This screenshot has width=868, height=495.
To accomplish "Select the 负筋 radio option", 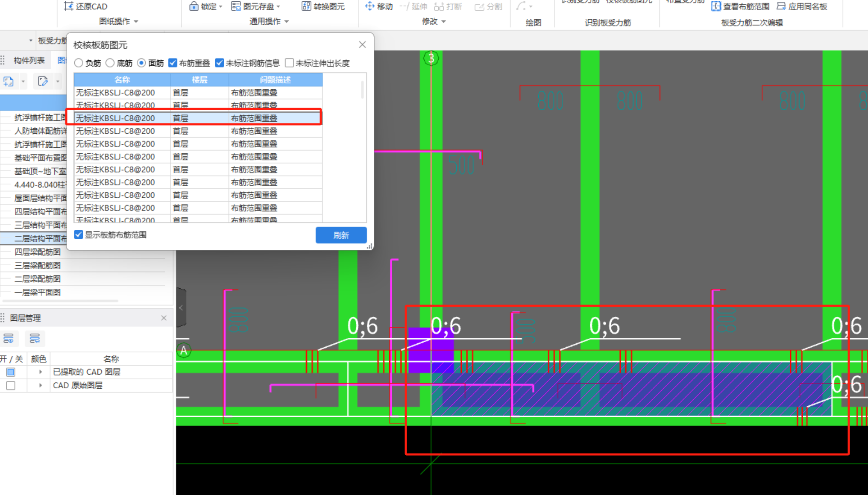I will 79,63.
